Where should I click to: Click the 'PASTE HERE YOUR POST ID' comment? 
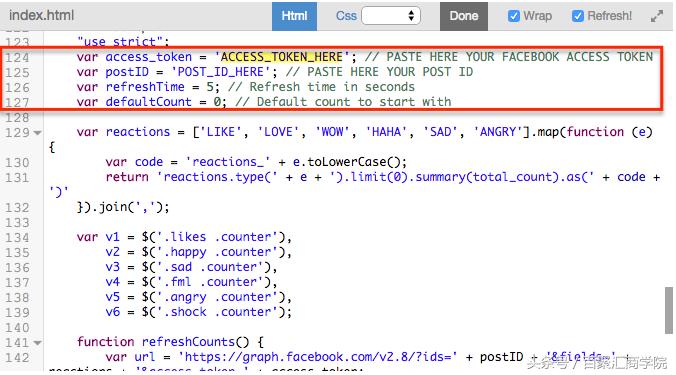point(379,72)
